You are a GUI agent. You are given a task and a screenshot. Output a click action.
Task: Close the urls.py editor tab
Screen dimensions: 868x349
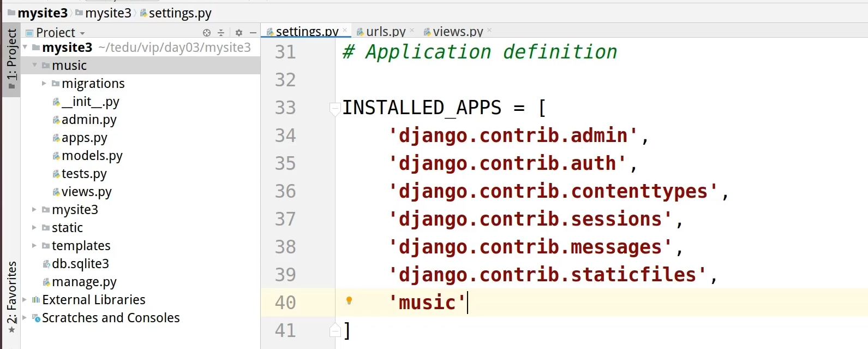click(x=412, y=31)
